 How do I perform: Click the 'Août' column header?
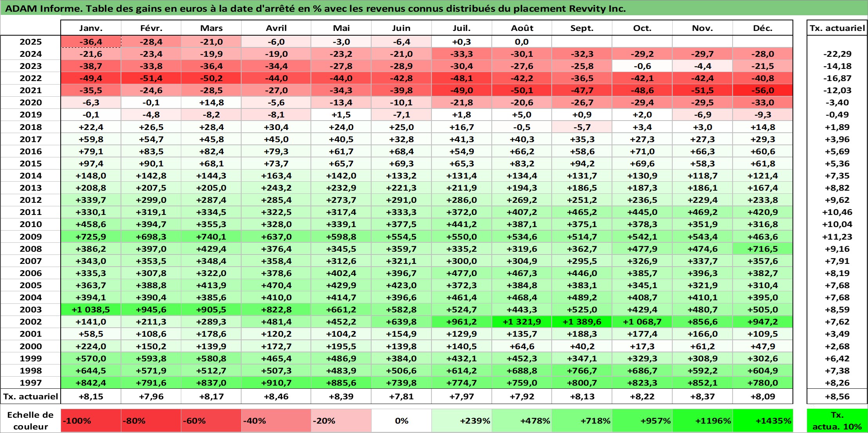tap(522, 28)
